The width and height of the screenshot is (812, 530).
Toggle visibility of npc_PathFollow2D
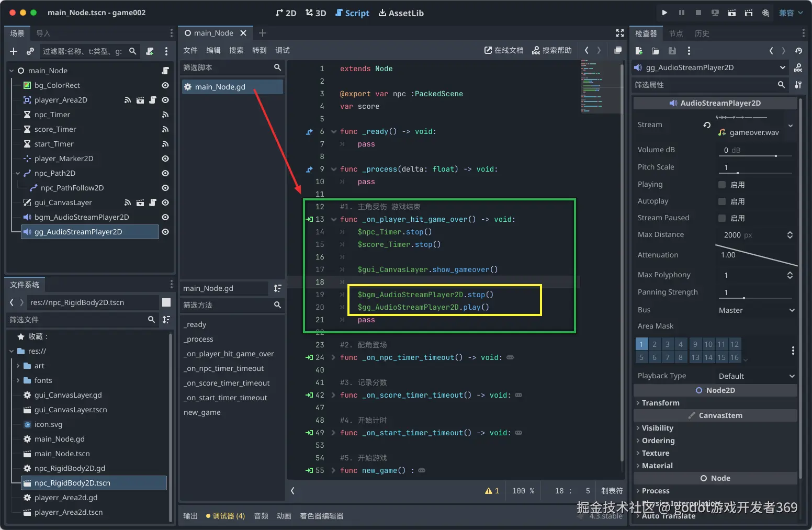[x=165, y=188]
